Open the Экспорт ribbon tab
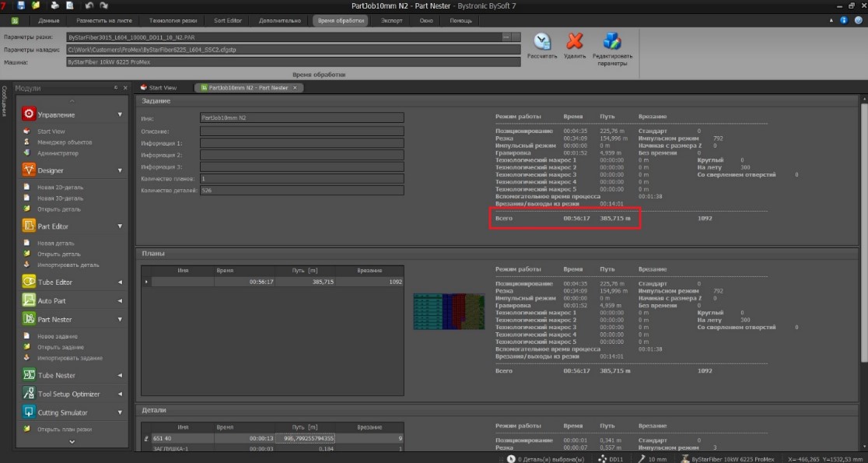The width and height of the screenshot is (868, 463). pyautogui.click(x=391, y=20)
